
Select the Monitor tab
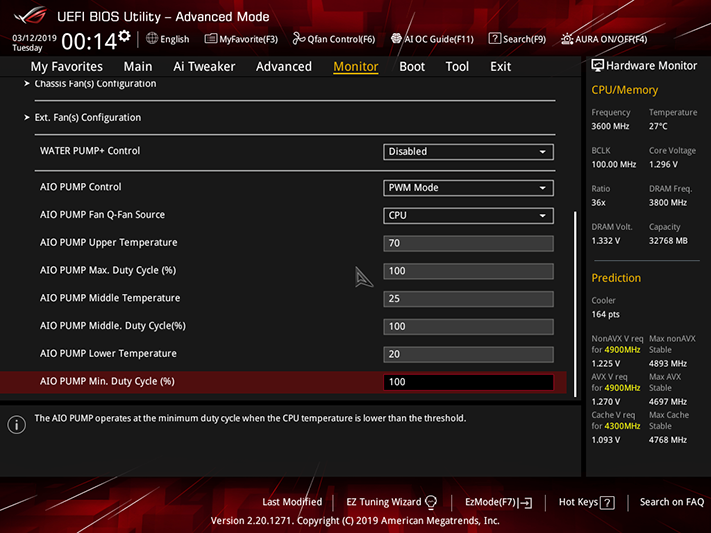point(356,67)
